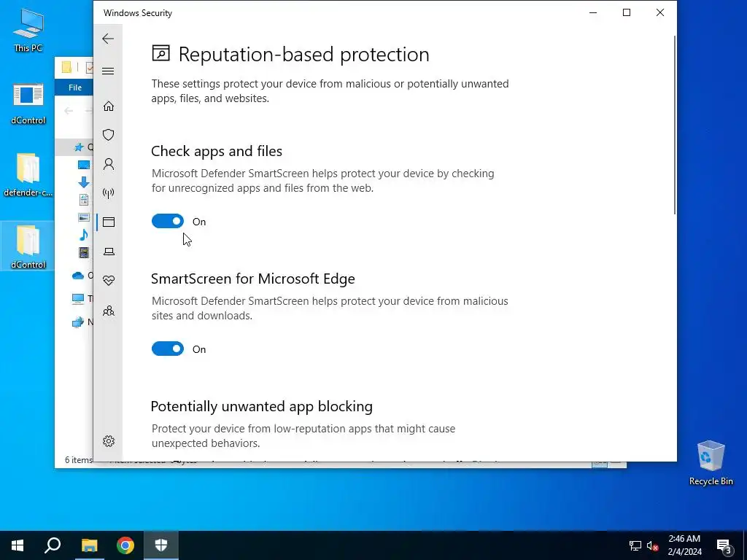The image size is (747, 560).
Task: Click Potentially unwanted app blocking heading
Action: click(262, 406)
